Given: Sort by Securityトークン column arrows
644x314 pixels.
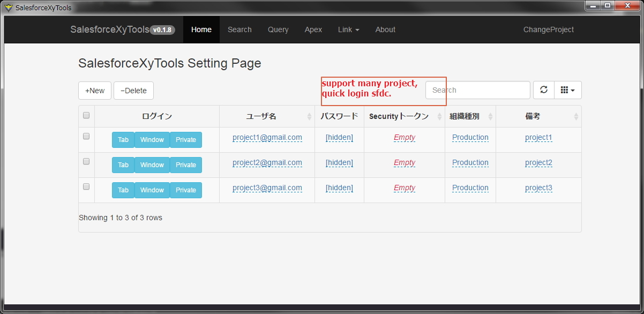Looking at the screenshot, I should (439, 116).
